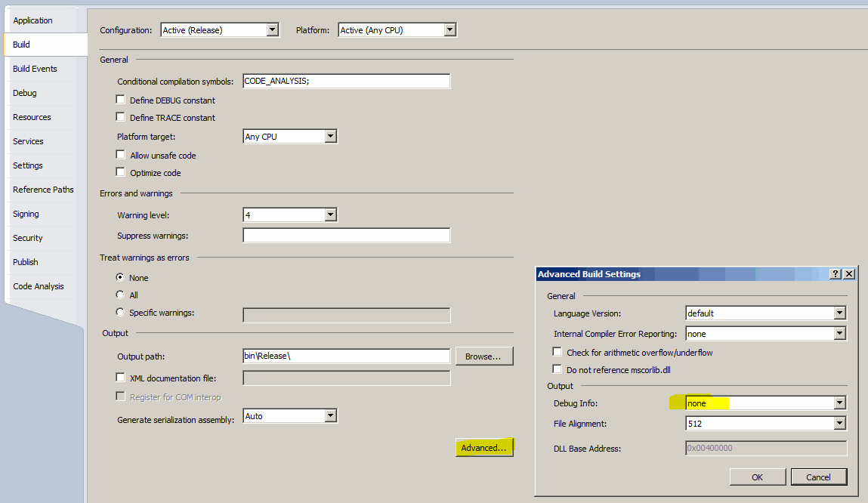Switch to the Build Events tab
This screenshot has width=868, height=503.
click(35, 69)
